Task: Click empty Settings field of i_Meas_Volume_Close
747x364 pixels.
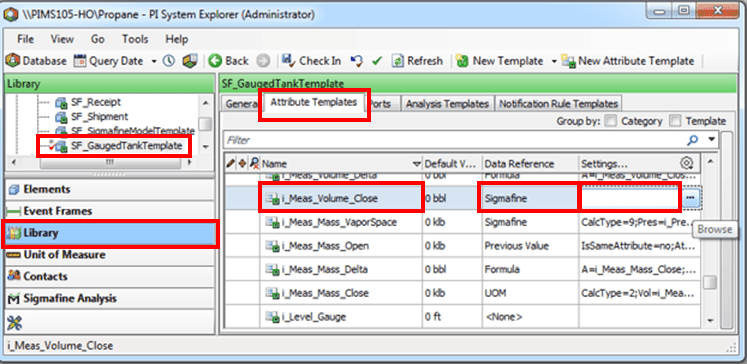Action: [630, 198]
